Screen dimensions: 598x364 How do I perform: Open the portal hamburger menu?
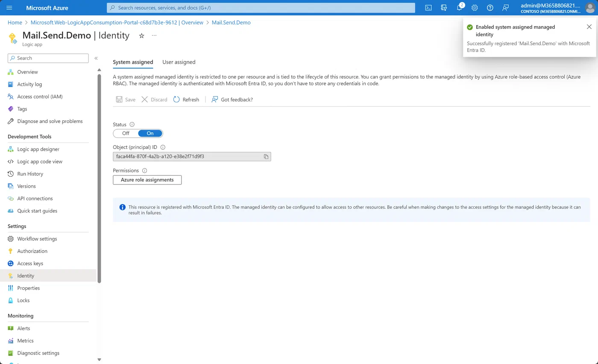coord(9,8)
